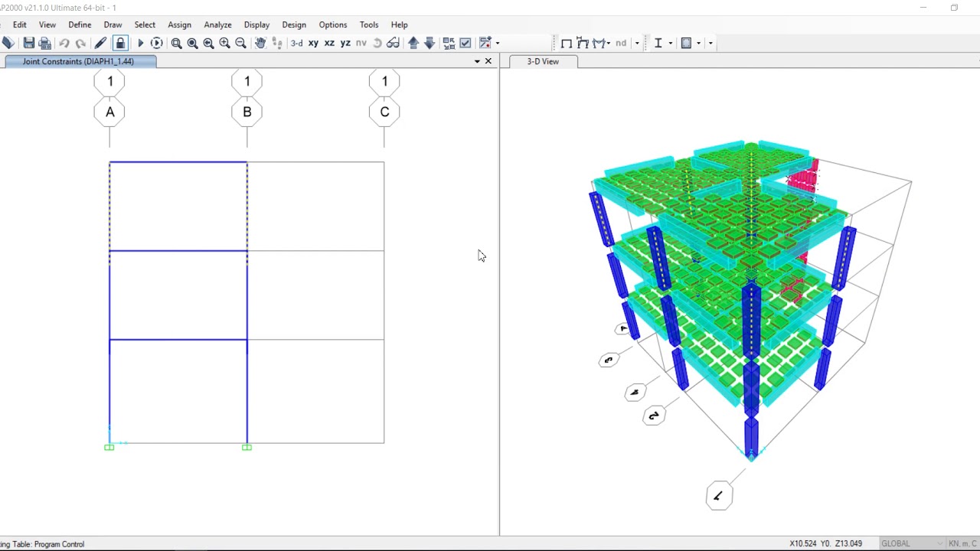Click grid bubble C
Screen dimensions: 980x551
tap(384, 112)
